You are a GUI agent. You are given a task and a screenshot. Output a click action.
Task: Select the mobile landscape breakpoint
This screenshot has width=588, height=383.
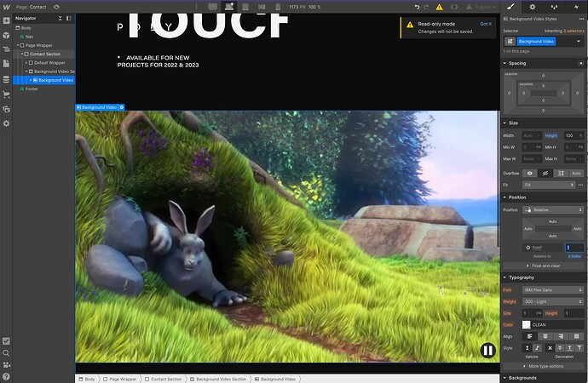pyautogui.click(x=262, y=7)
